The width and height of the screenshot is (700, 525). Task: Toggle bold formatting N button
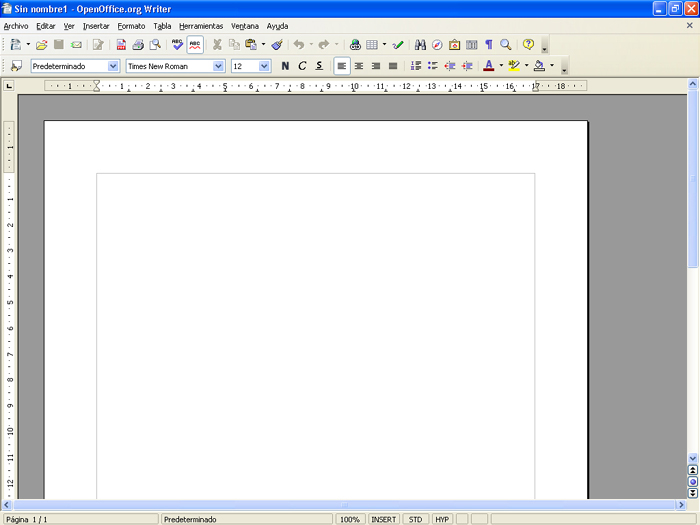pyautogui.click(x=285, y=66)
